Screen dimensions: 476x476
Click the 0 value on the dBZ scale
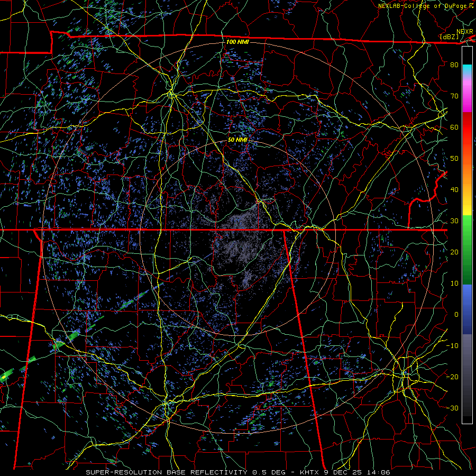coord(456,315)
